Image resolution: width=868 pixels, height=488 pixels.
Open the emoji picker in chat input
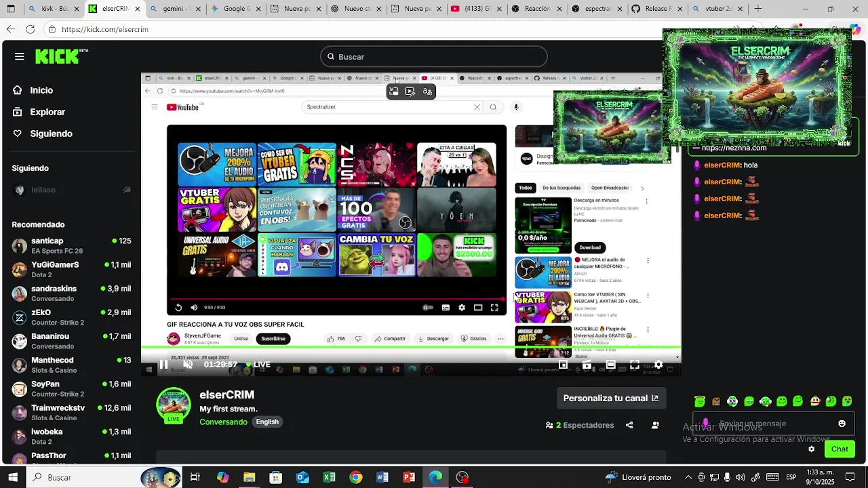pos(842,424)
